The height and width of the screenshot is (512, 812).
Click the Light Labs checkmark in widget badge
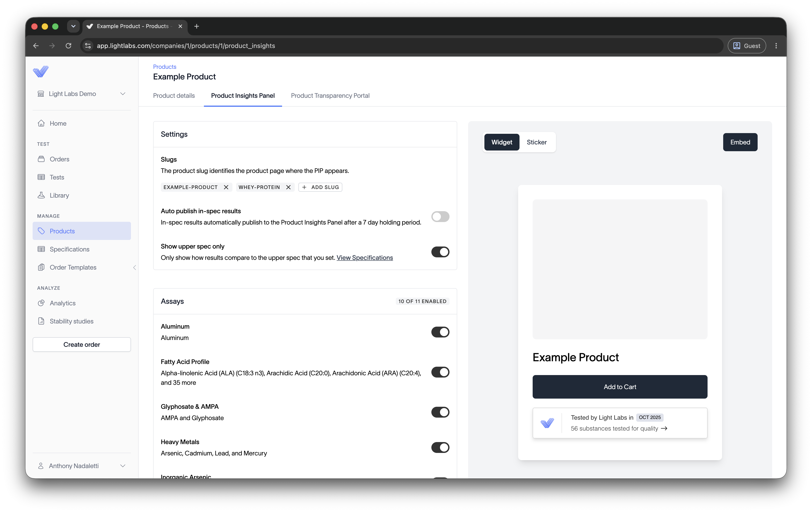pyautogui.click(x=547, y=423)
